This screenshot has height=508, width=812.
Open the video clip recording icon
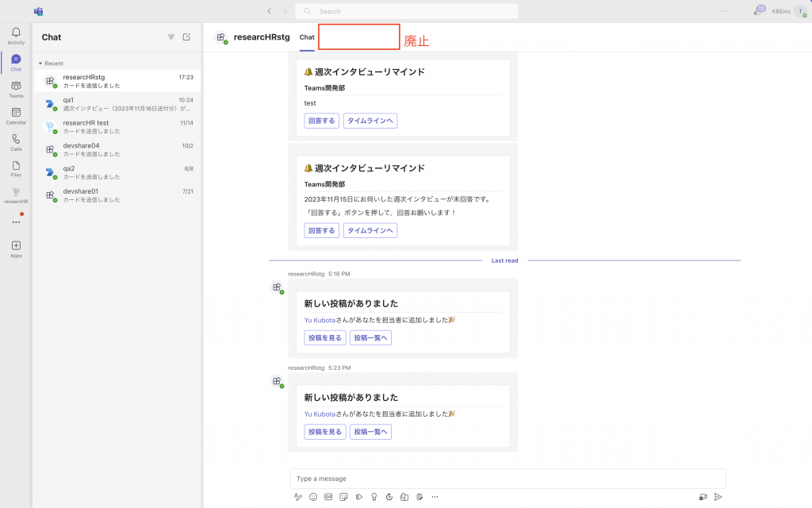point(703,497)
